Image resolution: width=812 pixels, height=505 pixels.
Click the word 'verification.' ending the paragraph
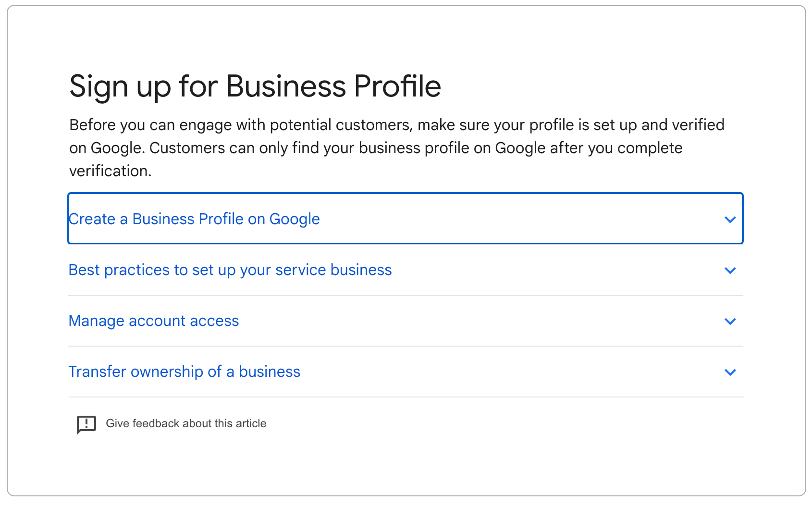tap(110, 171)
